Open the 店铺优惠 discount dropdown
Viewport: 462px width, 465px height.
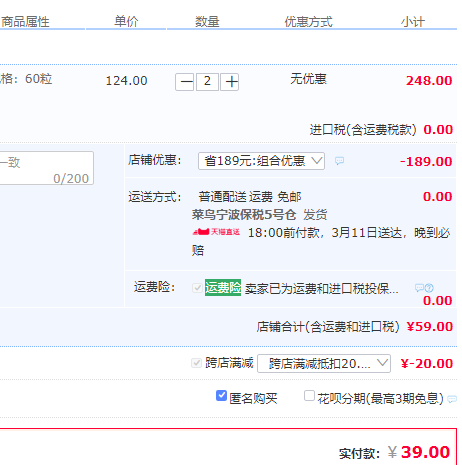tap(261, 161)
